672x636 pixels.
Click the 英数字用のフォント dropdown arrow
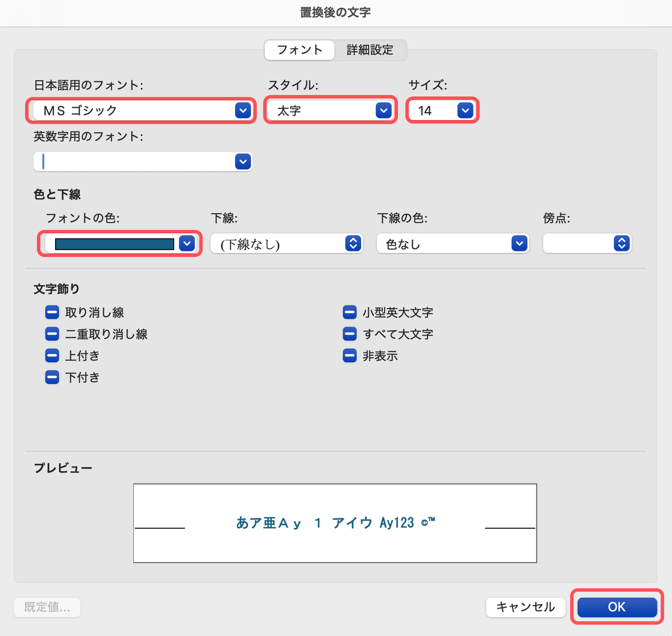243,161
